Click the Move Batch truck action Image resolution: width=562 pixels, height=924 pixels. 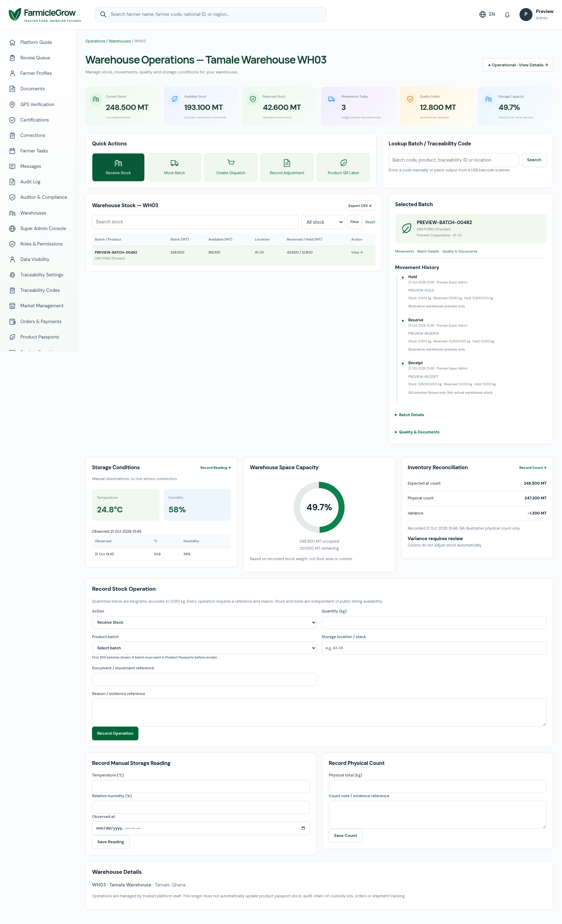175,167
